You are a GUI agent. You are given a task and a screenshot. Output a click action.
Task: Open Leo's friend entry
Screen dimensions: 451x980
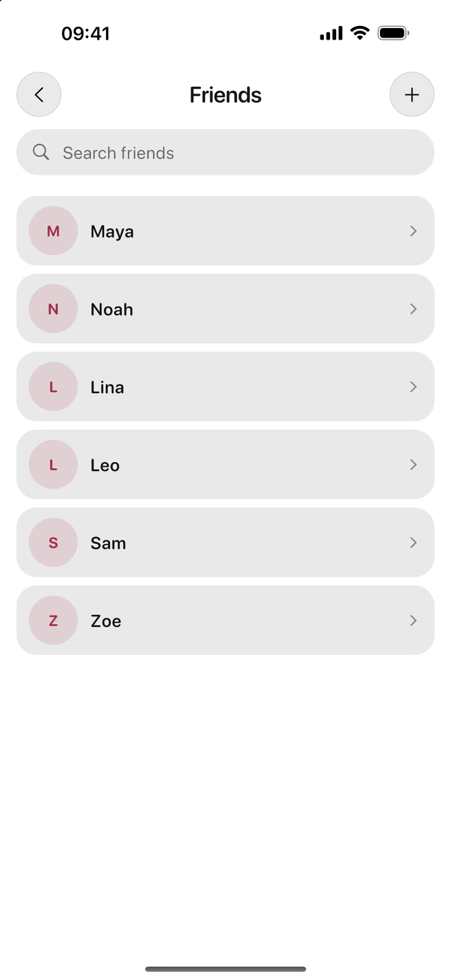tap(225, 465)
